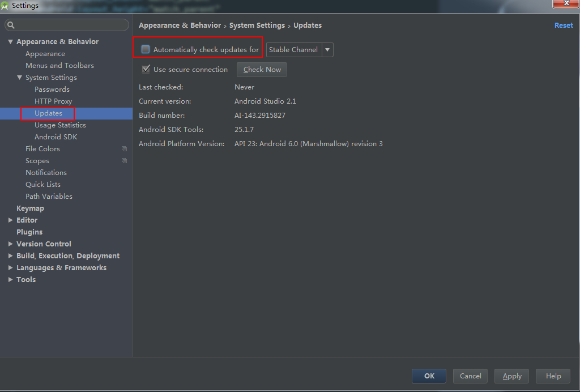Viewport: 580px width, 392px height.
Task: Focus the settings search field
Action: [x=67, y=25]
